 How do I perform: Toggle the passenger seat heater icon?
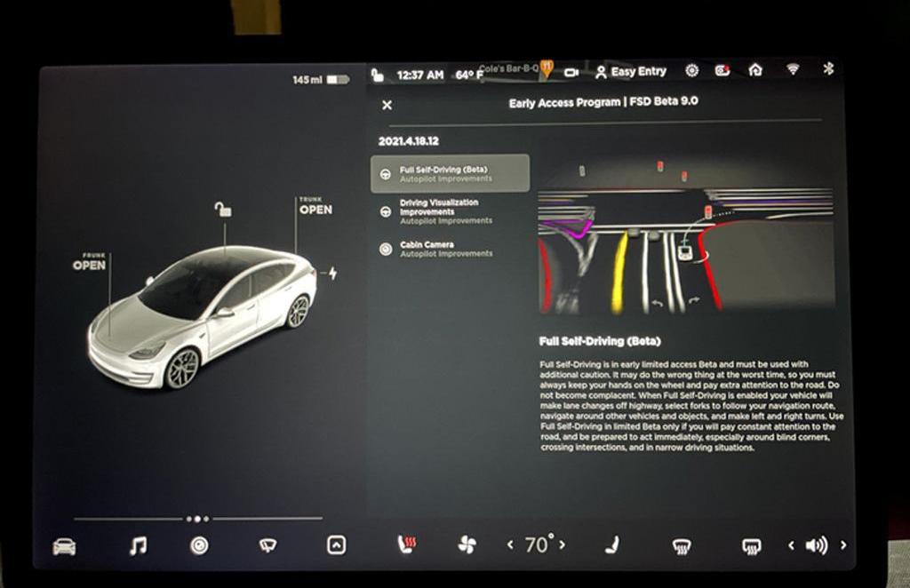tap(611, 545)
